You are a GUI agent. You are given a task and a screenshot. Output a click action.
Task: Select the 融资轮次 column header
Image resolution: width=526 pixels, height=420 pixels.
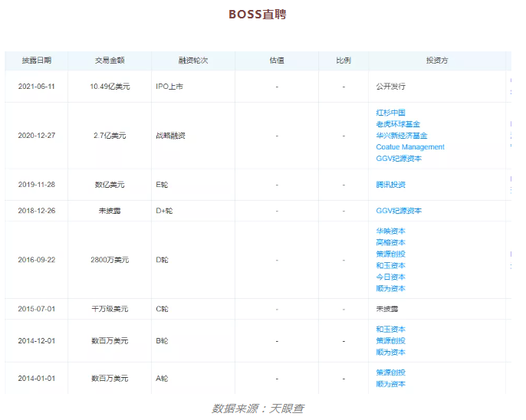coord(193,61)
